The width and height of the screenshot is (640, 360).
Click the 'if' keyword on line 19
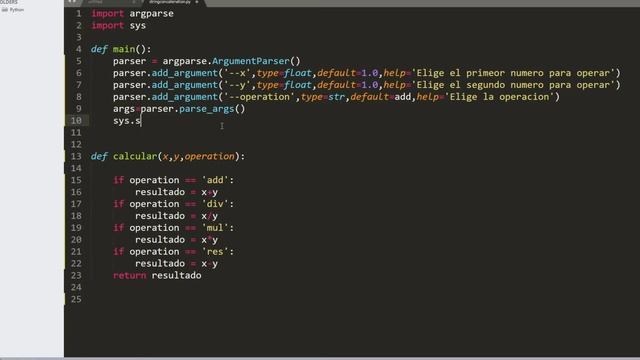coord(118,228)
